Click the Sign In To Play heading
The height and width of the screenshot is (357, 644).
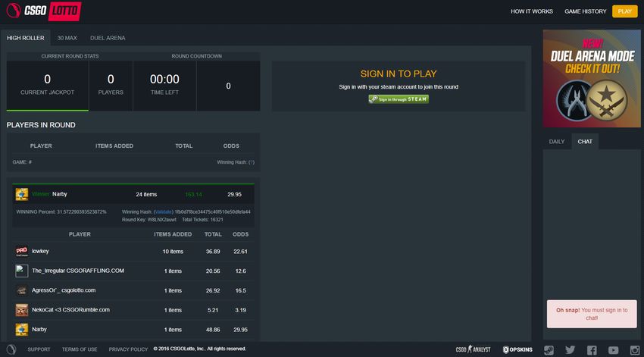[399, 74]
